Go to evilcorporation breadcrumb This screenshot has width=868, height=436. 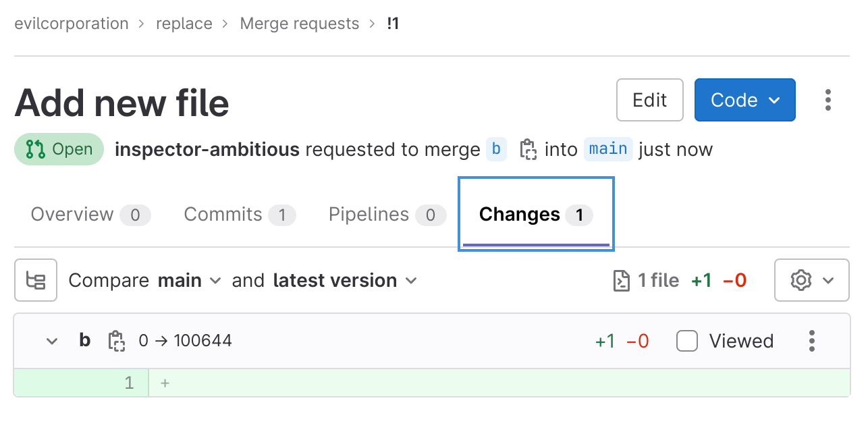[x=72, y=24]
